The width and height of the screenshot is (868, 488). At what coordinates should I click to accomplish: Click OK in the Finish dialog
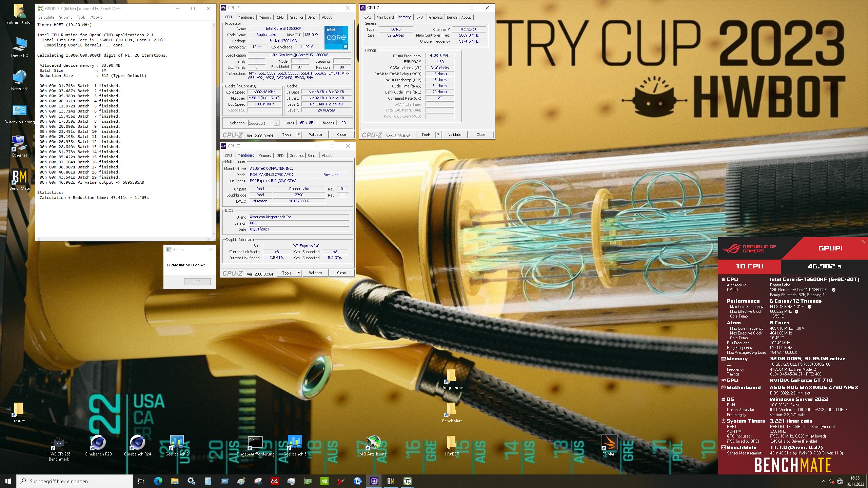[197, 282]
